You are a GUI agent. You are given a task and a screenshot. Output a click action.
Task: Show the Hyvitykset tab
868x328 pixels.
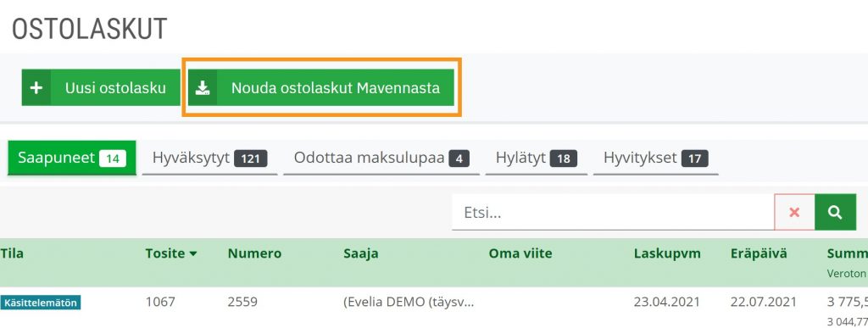click(x=655, y=158)
